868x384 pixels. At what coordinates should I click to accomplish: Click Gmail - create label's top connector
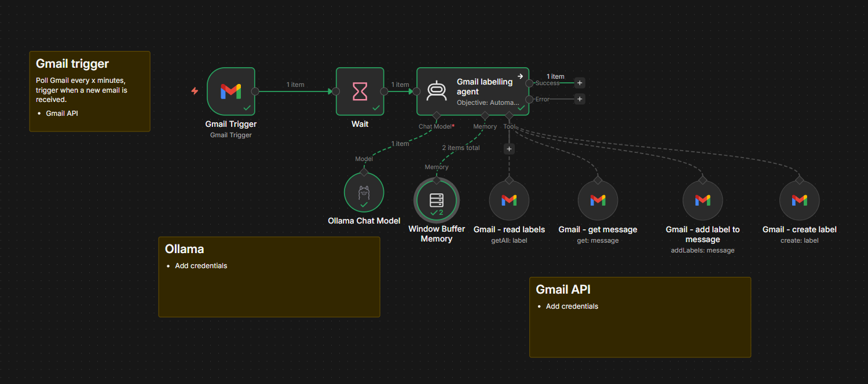pyautogui.click(x=799, y=180)
